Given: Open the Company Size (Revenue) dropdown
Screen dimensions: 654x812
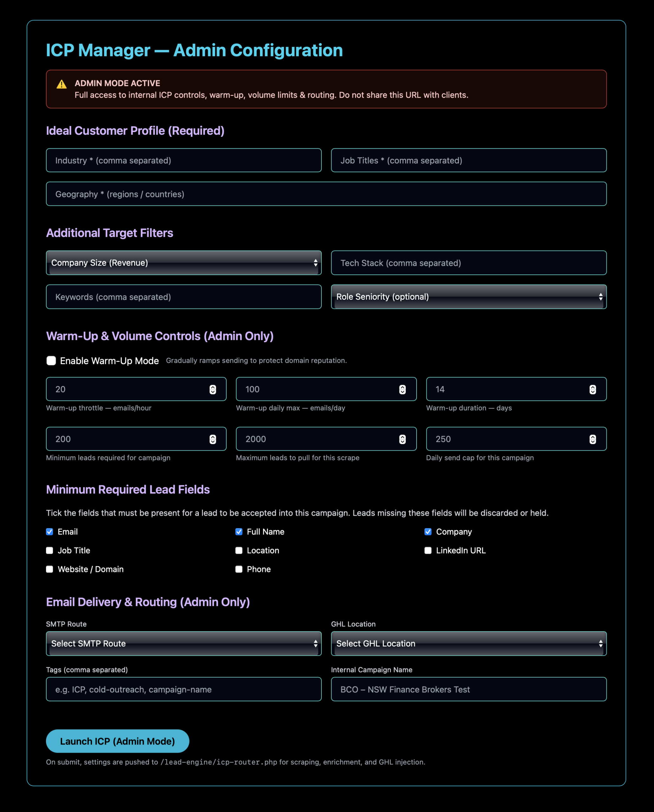Looking at the screenshot, I should 184,263.
